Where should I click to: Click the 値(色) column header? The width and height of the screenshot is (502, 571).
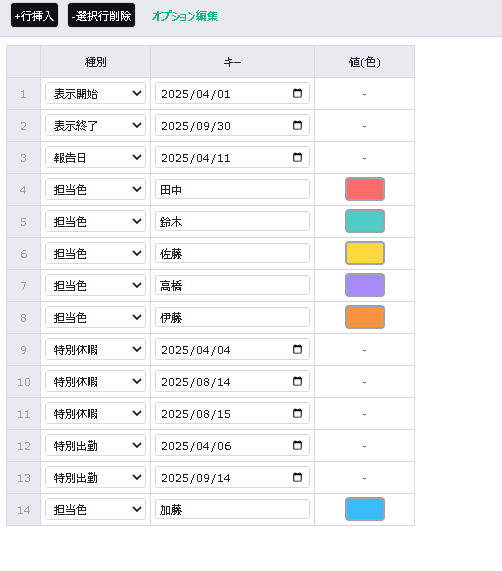(364, 62)
